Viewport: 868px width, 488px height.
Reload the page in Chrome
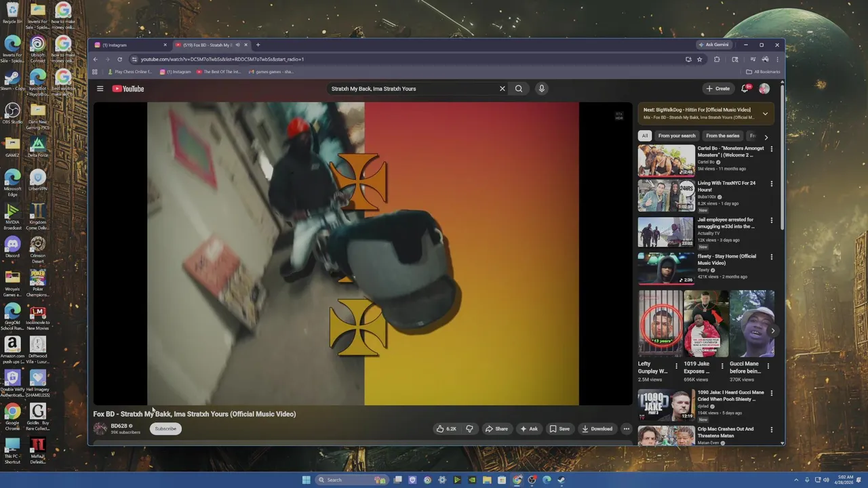coord(119,59)
